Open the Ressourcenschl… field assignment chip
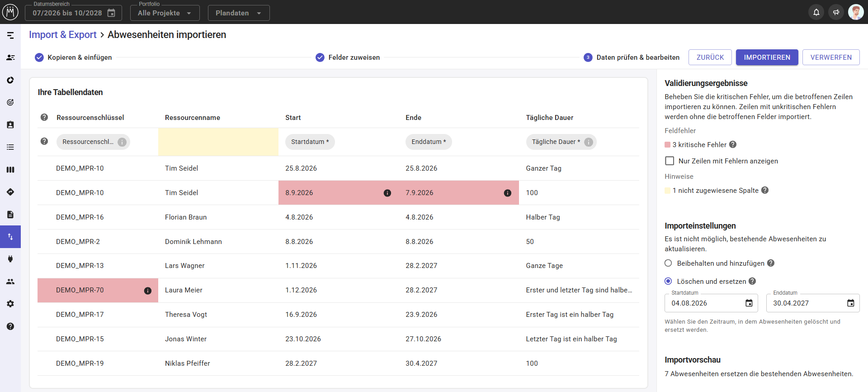 pyautogui.click(x=93, y=142)
